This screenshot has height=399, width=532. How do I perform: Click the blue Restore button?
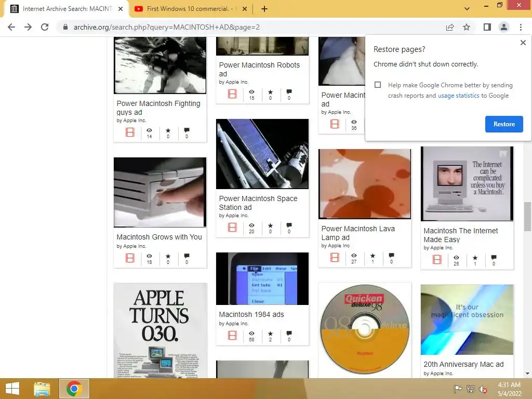(x=504, y=124)
